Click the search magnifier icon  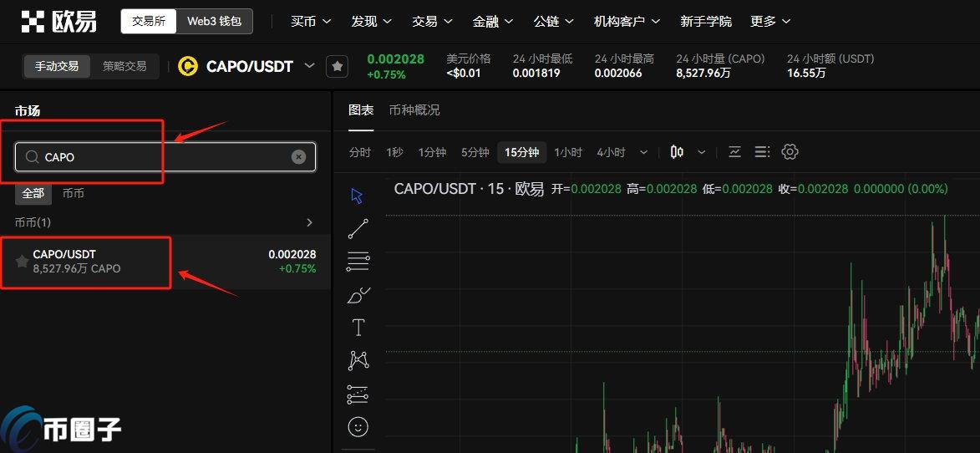click(32, 157)
